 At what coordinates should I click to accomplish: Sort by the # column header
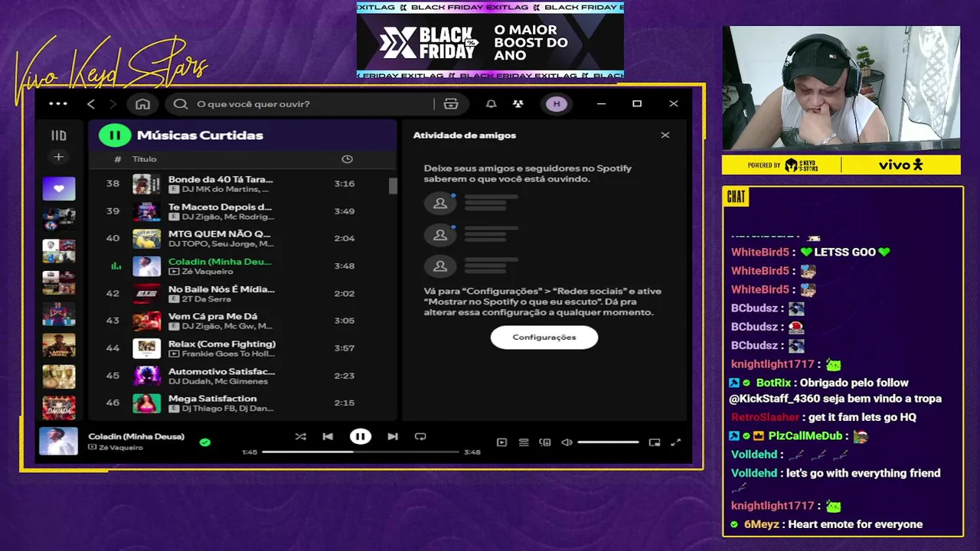click(x=117, y=159)
